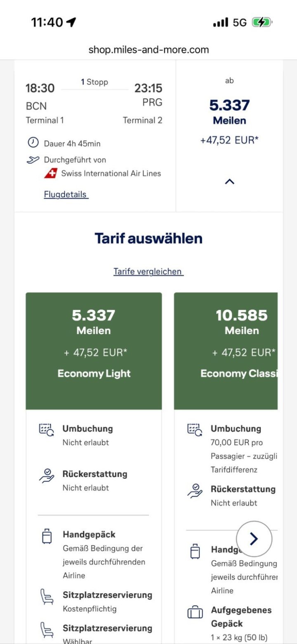Click the 1 Stopp label between flight times

(x=94, y=82)
